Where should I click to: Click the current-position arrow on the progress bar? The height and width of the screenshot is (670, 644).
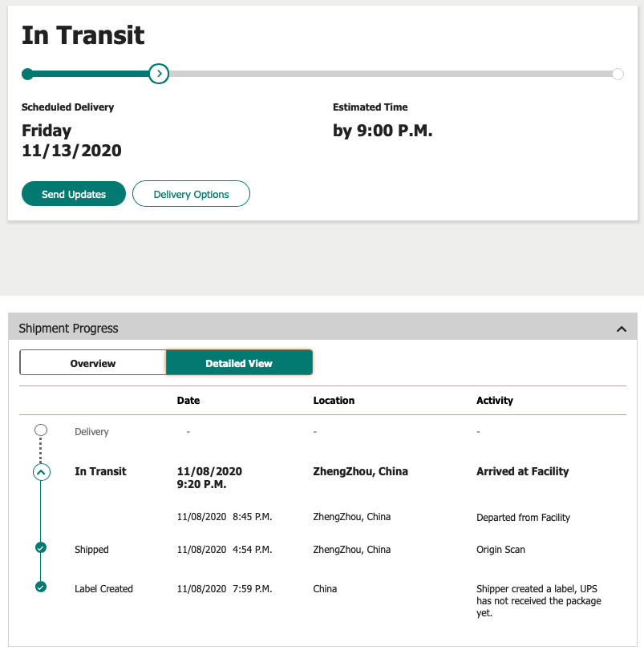159,75
